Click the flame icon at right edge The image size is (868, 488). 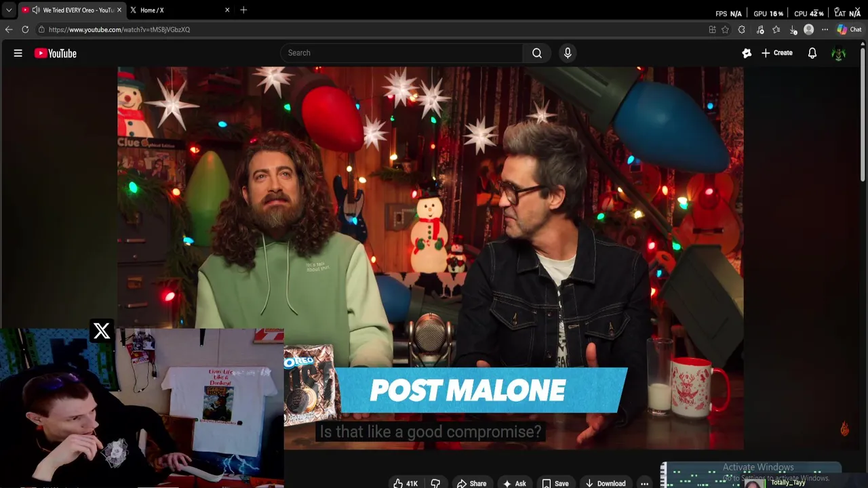coord(845,428)
